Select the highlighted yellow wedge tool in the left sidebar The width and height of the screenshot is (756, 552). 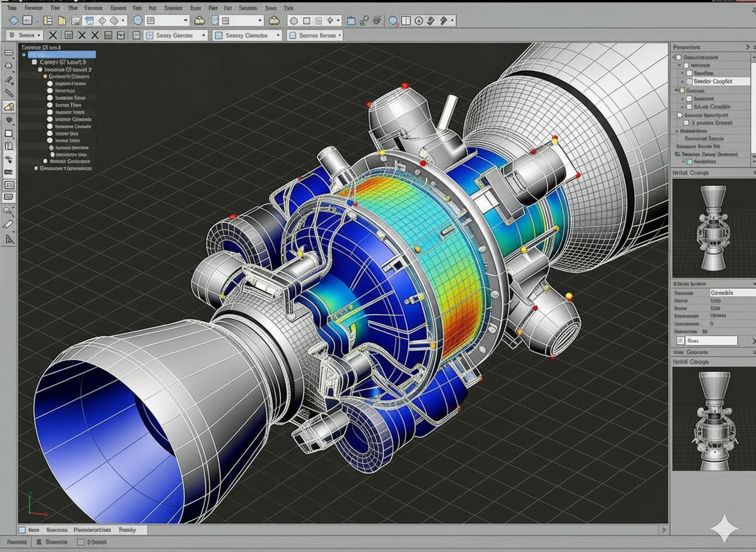(9, 106)
